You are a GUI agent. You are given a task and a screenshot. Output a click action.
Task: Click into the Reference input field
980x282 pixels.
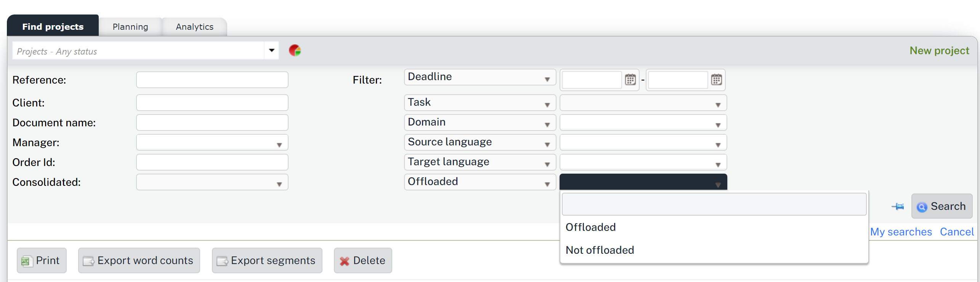point(212,80)
